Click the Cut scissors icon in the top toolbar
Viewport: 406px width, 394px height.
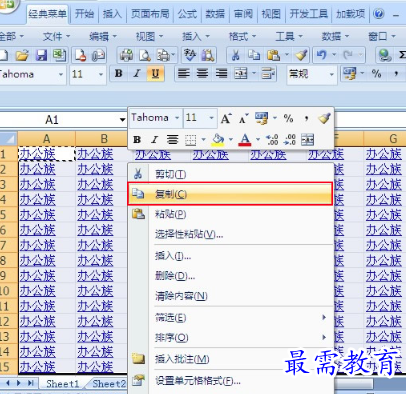pyautogui.click(x=236, y=55)
